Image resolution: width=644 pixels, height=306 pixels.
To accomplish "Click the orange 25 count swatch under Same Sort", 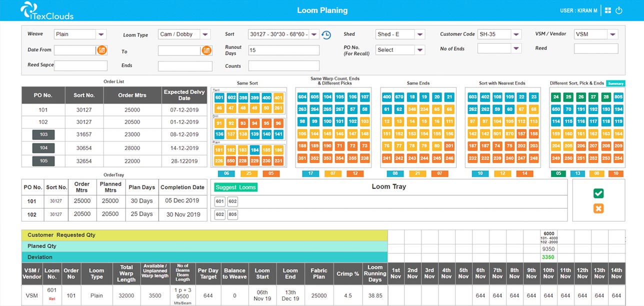I will tap(248, 174).
